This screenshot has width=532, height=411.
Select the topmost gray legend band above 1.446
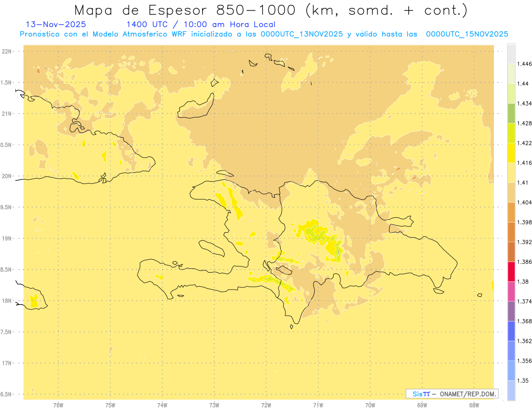pyautogui.click(x=511, y=54)
